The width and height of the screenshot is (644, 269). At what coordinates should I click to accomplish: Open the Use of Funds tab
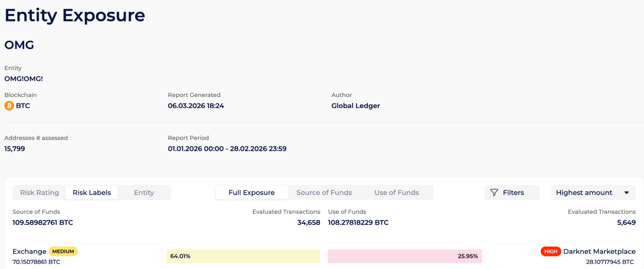click(397, 192)
